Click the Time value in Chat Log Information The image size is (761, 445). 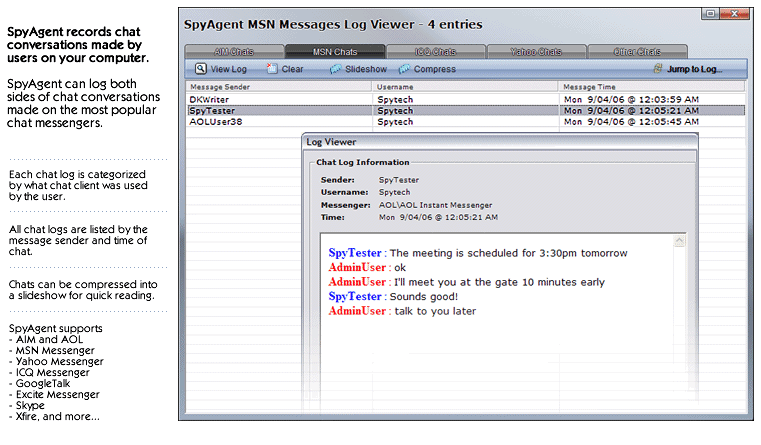(438, 217)
